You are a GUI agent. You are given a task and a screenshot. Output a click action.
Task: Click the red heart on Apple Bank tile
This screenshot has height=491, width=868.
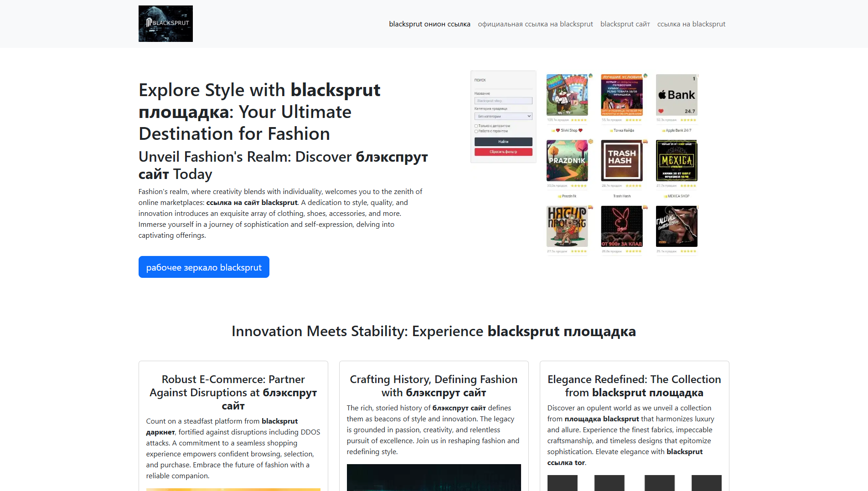point(661,111)
